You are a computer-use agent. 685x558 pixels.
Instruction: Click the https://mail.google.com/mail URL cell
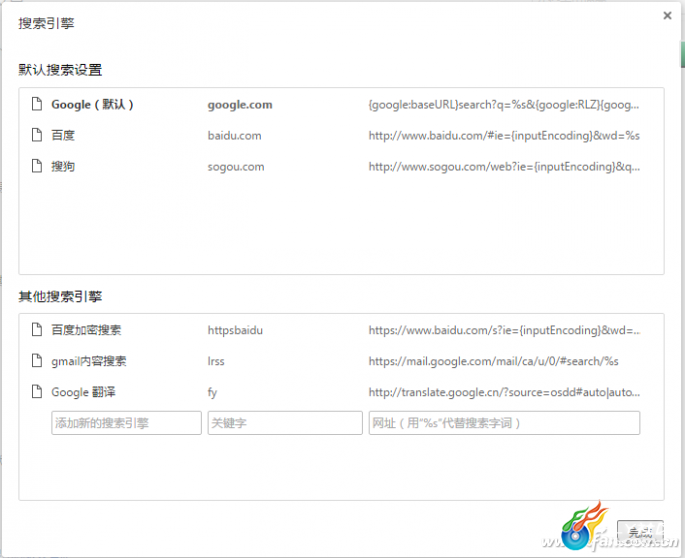(494, 361)
